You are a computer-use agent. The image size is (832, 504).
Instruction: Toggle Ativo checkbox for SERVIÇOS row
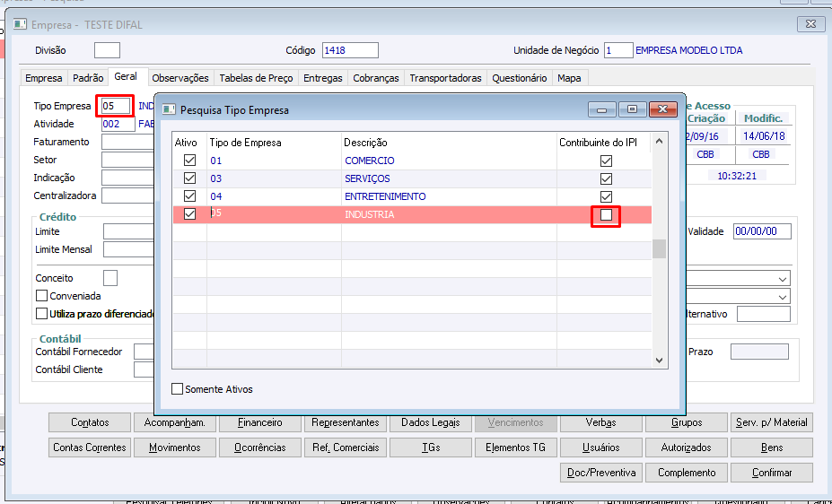(x=189, y=178)
